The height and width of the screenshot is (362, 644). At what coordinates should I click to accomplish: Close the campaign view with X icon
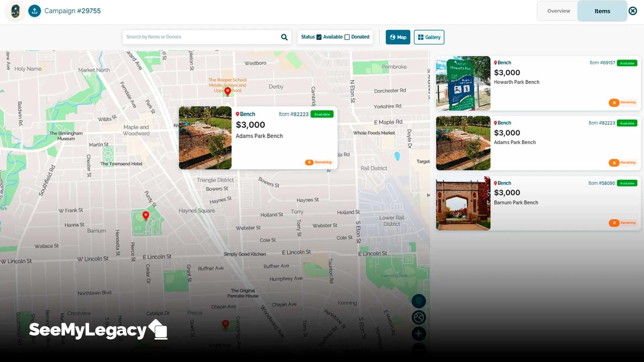click(x=633, y=11)
